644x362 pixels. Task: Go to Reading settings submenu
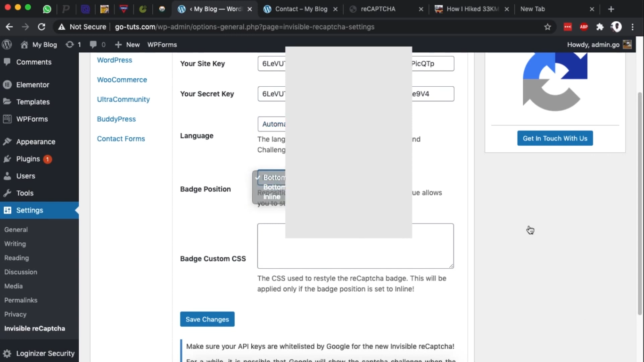17,258
